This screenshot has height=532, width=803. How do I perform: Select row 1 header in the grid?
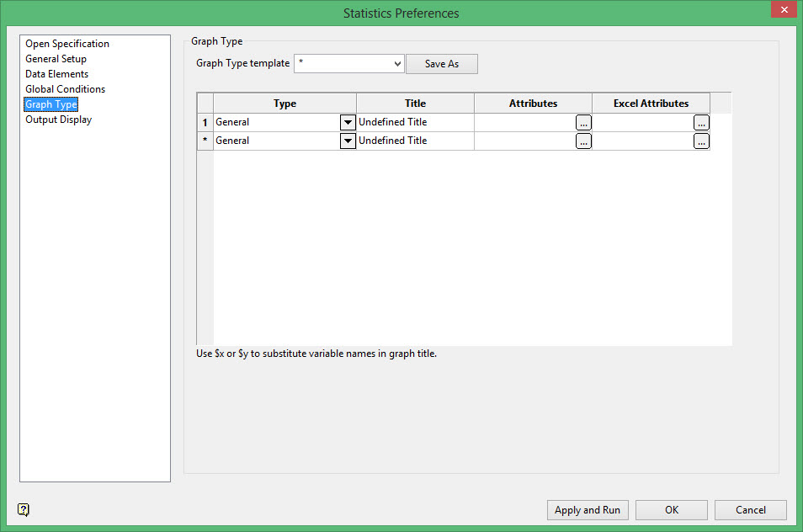pyautogui.click(x=205, y=123)
